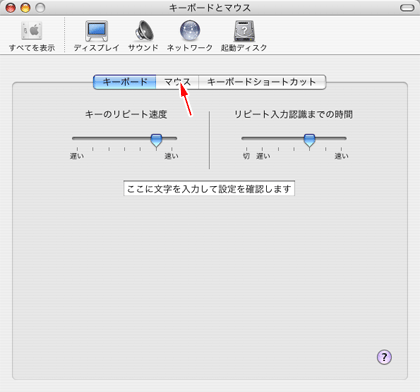Viewport: 420px width, 392px height.
Task: Click the purple help question mark button
Action: coord(384,357)
